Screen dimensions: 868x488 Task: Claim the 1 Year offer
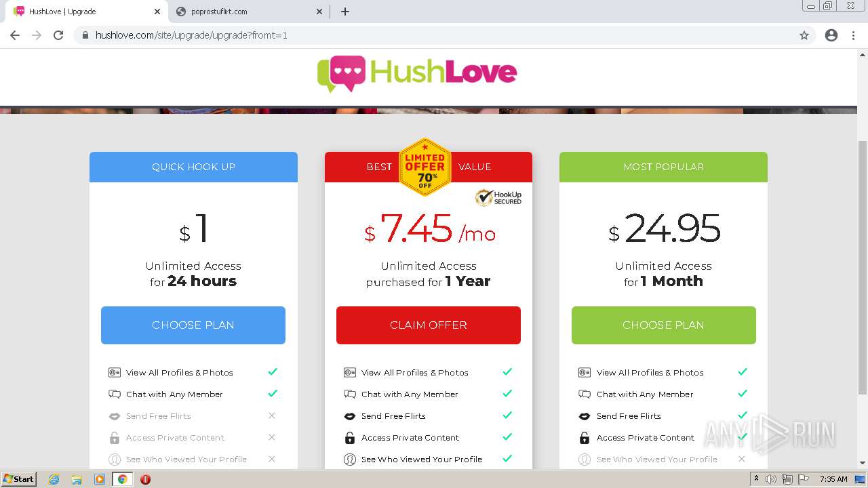(429, 325)
